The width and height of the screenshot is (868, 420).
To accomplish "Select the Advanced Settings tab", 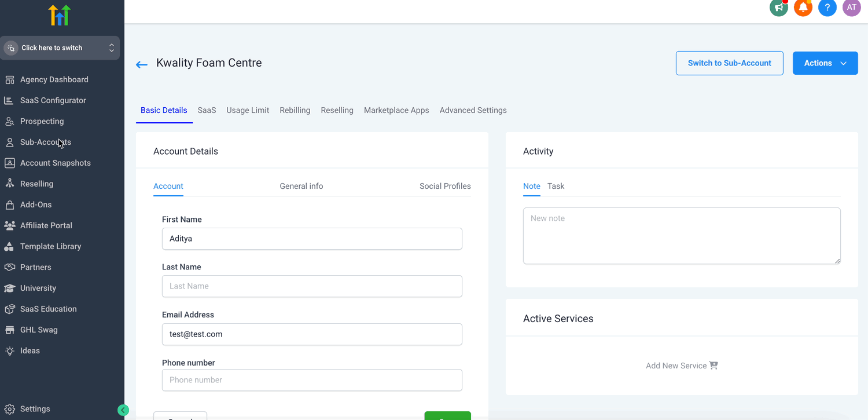I will coord(473,110).
